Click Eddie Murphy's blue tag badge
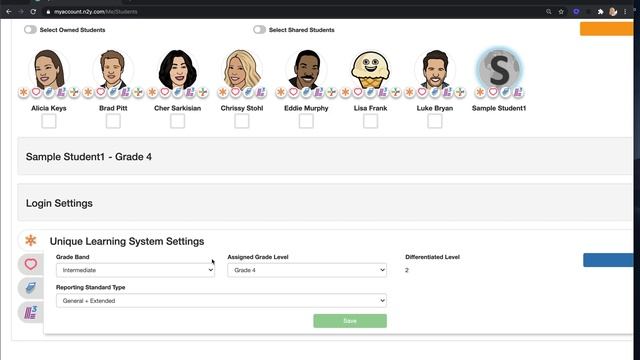The width and height of the screenshot is (640, 360). 306,92
